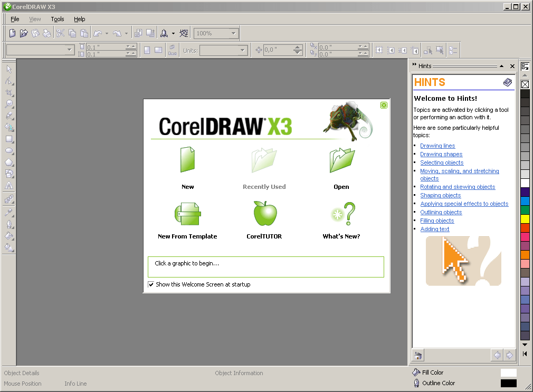
Task: Click the Application launcher rocket icon
Action: 164,33
